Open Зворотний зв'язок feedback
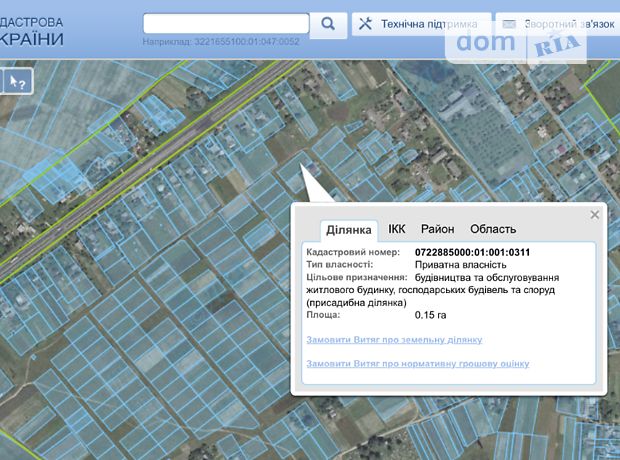Image resolution: width=620 pixels, height=460 pixels. pos(558,24)
